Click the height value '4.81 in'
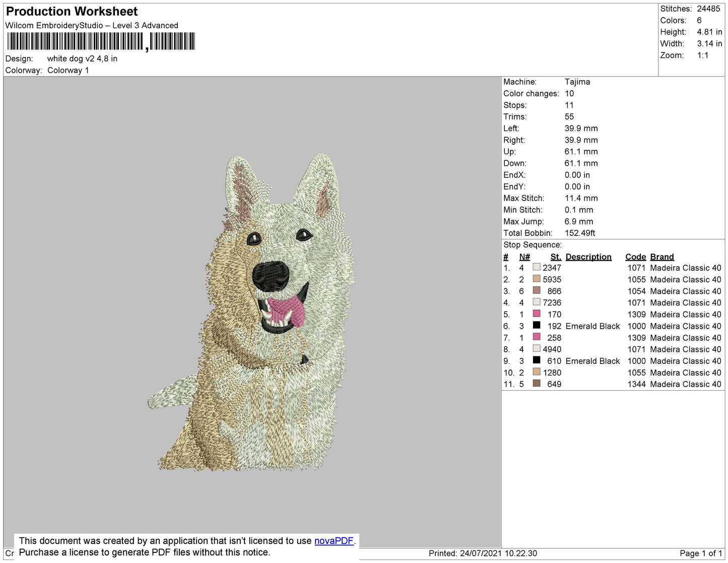The image size is (728, 563). [x=709, y=32]
